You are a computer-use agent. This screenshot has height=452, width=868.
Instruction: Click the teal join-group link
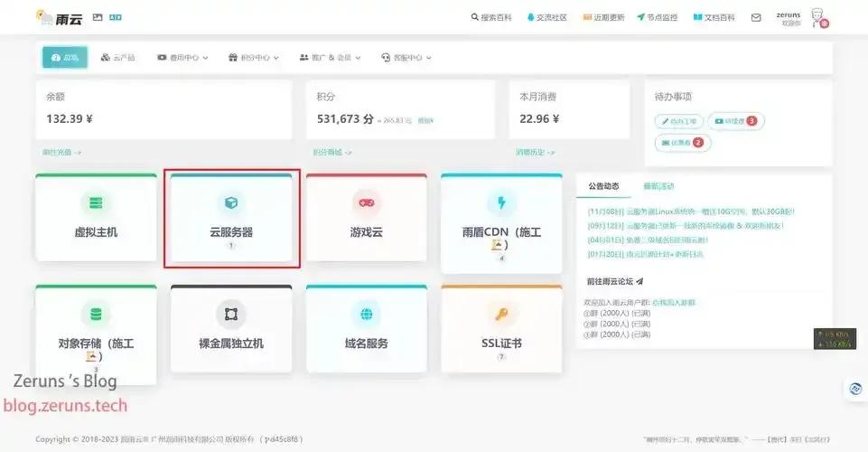click(674, 303)
